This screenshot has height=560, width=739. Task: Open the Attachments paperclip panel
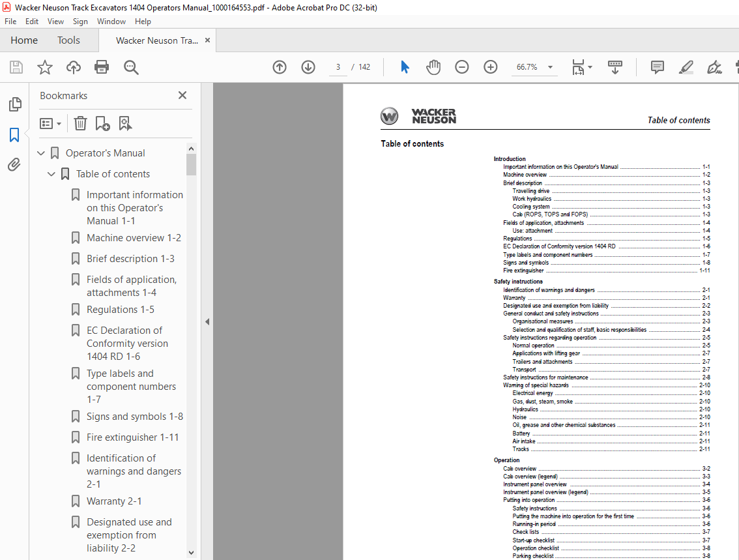point(14,164)
